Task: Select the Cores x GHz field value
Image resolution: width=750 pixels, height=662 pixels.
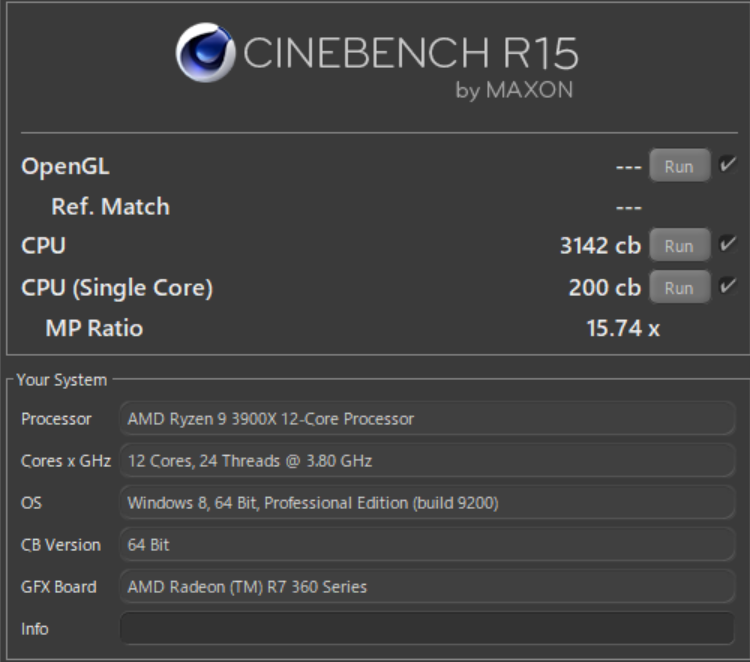Action: coord(427,461)
